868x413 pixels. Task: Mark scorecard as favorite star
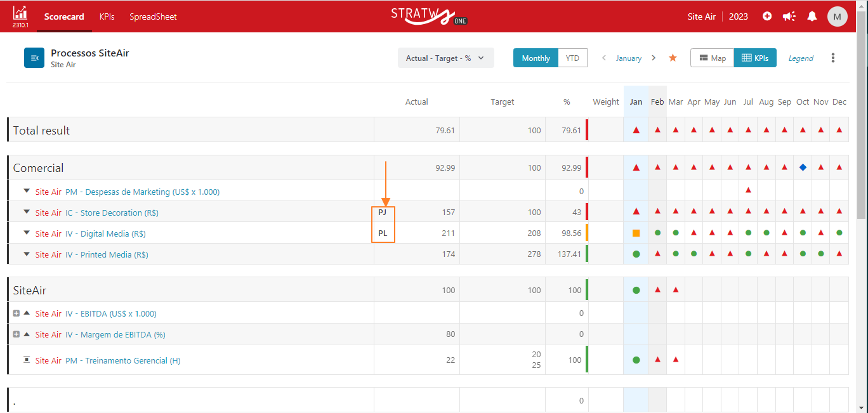click(x=673, y=58)
